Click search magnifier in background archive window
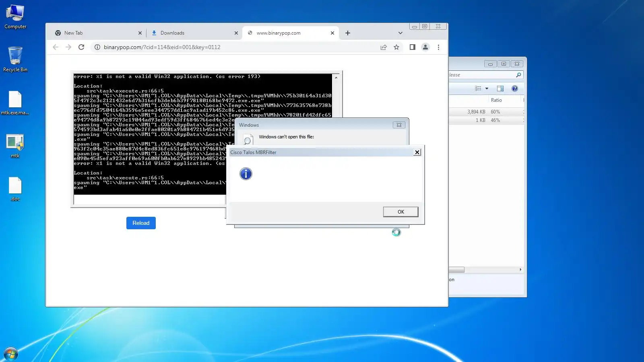 tap(518, 75)
